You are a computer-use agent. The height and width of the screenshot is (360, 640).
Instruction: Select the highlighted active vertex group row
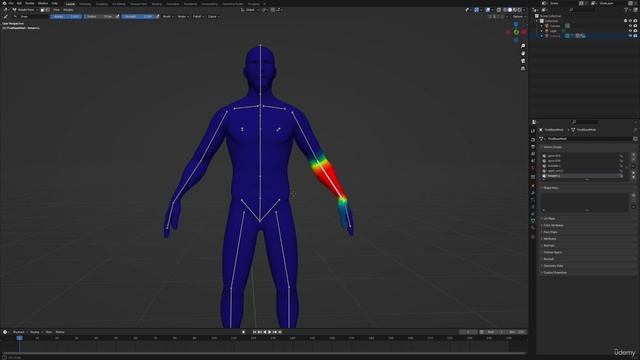coord(583,176)
